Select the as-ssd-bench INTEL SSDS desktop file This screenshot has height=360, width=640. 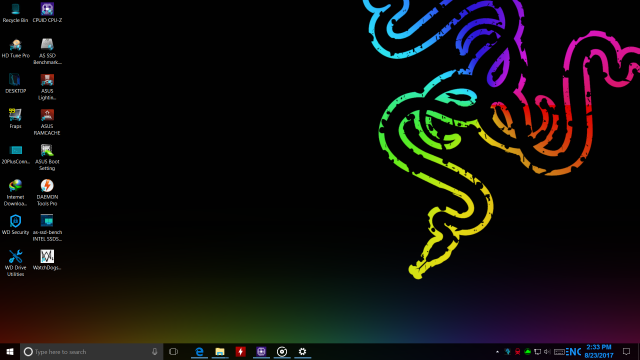coord(47,228)
